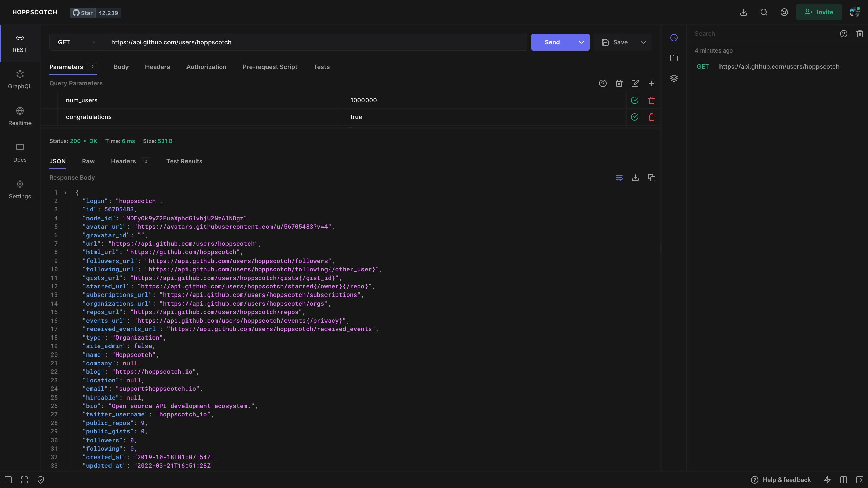Expand the Save options dropdown arrow
The height and width of the screenshot is (488, 868).
pos(643,42)
